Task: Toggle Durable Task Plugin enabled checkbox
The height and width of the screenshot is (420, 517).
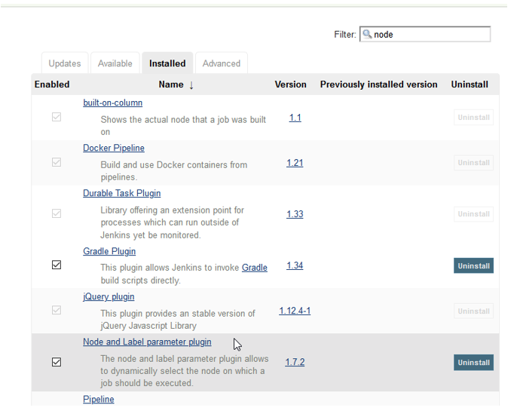Action: 57,213
